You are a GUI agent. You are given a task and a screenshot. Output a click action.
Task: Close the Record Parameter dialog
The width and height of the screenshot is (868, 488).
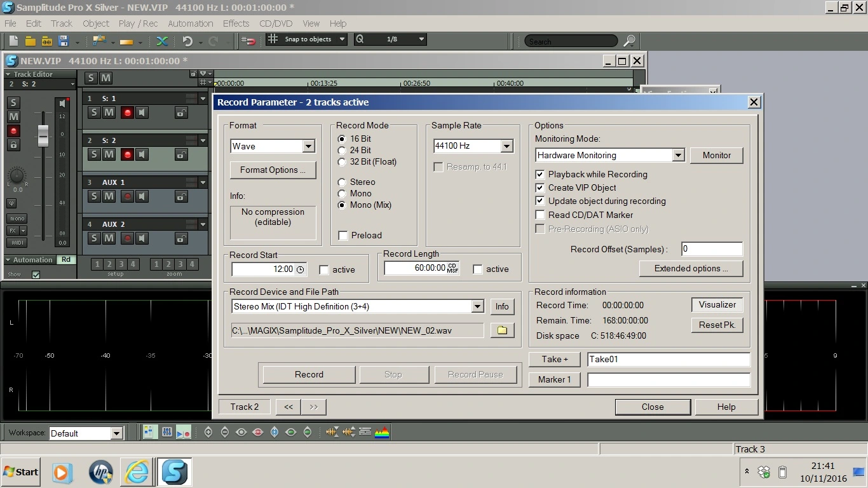[653, 407]
